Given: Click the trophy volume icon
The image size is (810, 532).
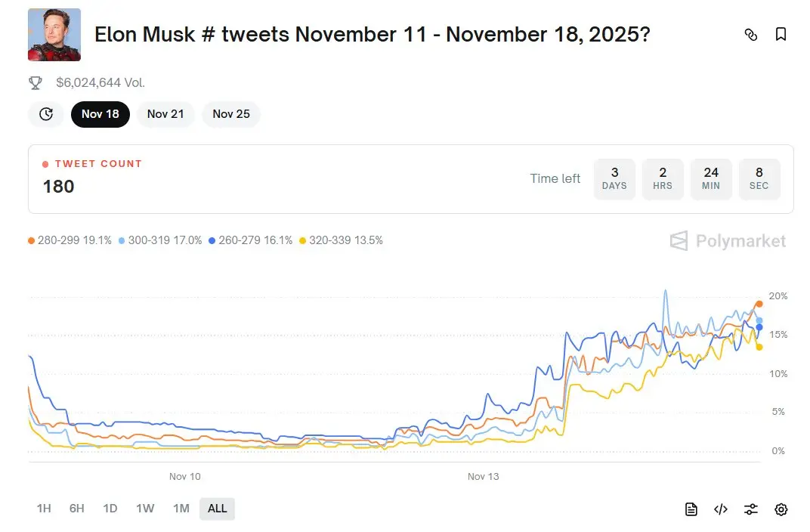Looking at the screenshot, I should point(36,82).
